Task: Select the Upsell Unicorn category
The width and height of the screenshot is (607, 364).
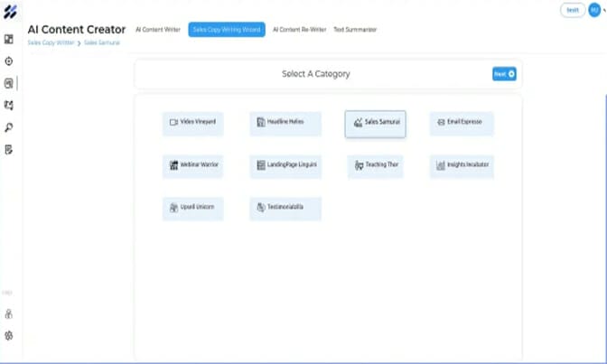Action: [x=192, y=208]
